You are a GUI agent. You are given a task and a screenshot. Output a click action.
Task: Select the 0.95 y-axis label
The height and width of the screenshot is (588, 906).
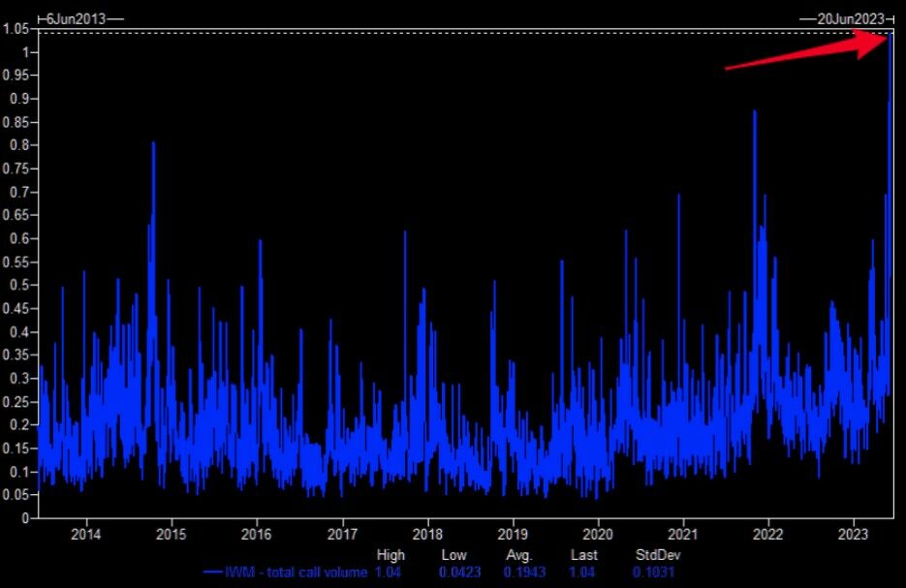coord(16,76)
